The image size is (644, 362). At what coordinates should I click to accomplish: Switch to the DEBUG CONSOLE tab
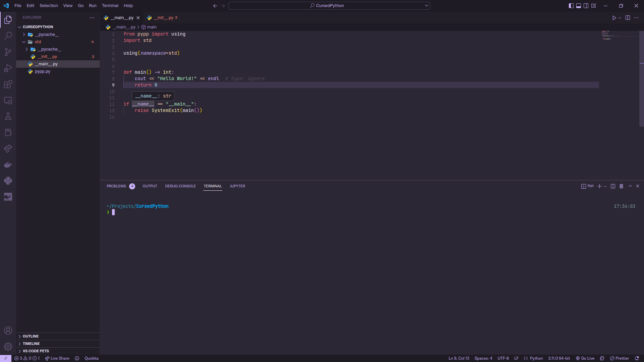coord(180,186)
